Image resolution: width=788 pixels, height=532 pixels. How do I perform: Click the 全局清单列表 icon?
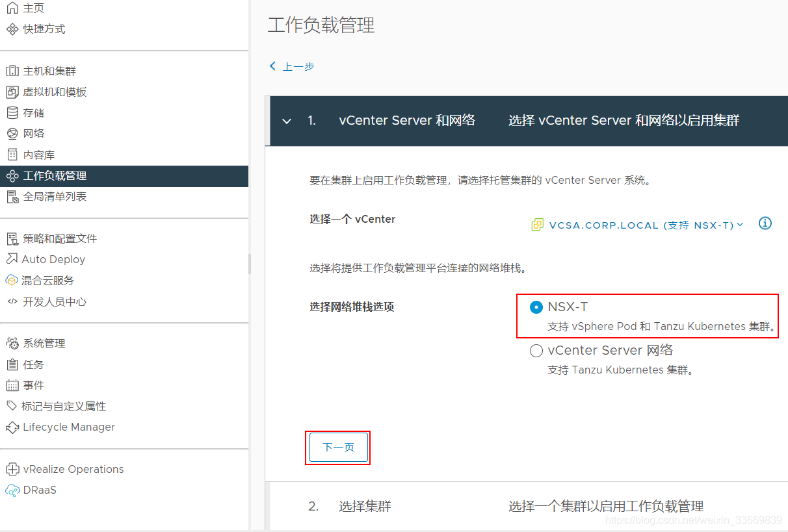point(12,196)
